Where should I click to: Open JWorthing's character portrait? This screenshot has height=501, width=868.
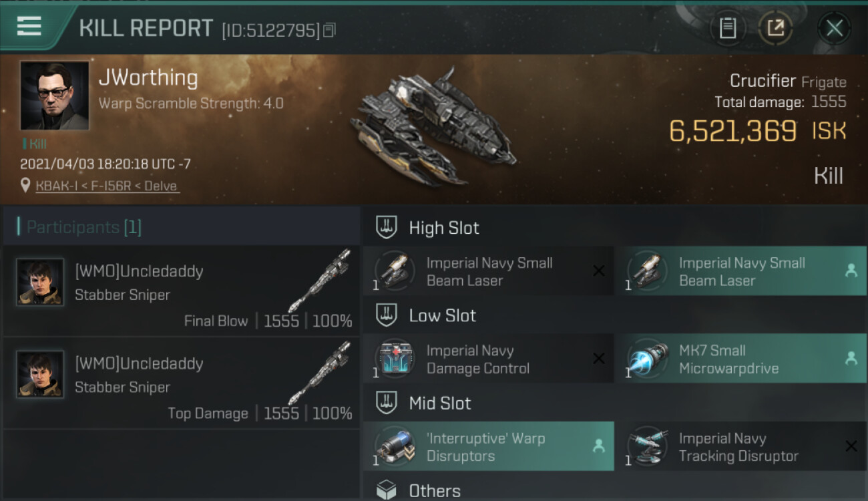point(54,96)
